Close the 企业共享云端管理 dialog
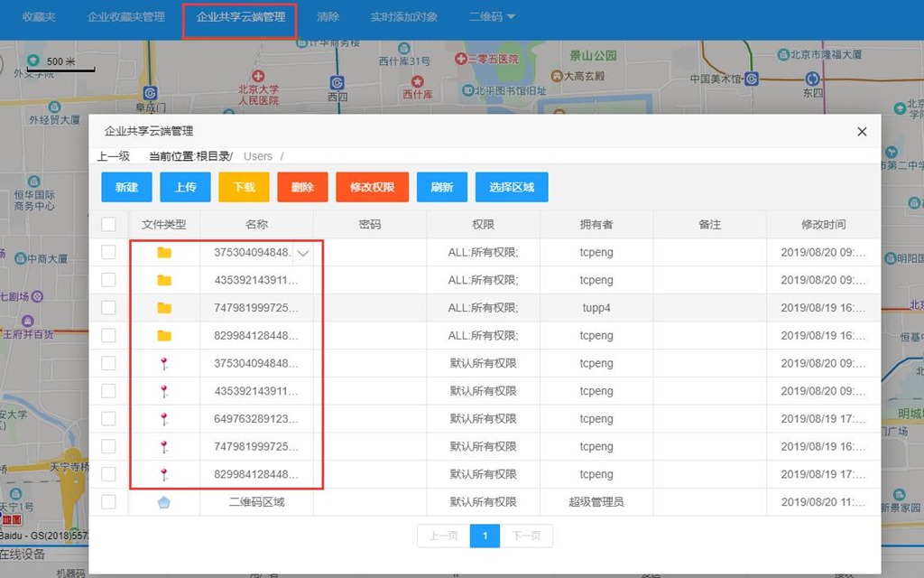The height and width of the screenshot is (578, 924). pyautogui.click(x=862, y=132)
